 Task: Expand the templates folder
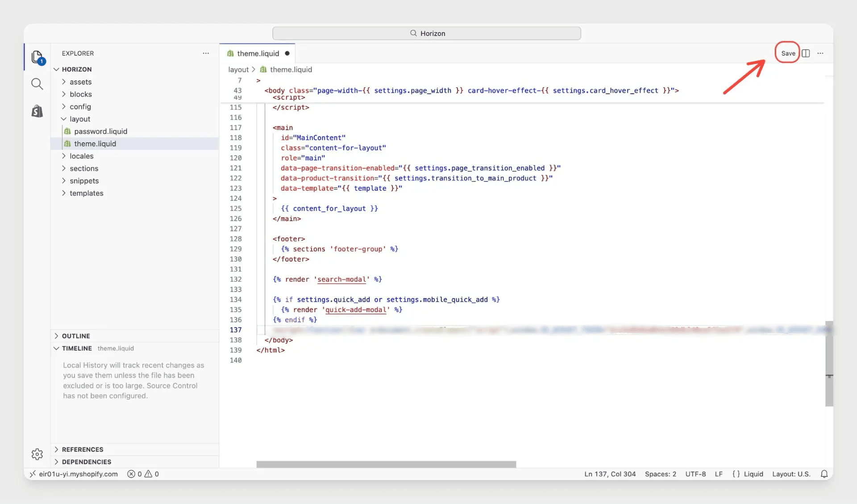(x=86, y=193)
